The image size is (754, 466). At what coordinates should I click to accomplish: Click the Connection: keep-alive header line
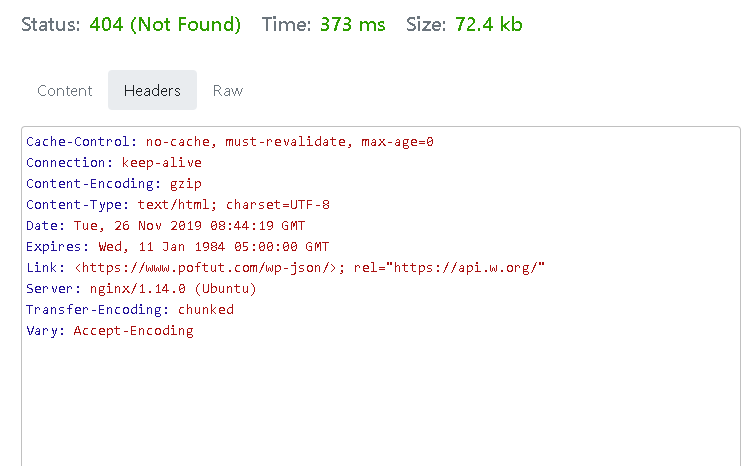[x=114, y=163]
